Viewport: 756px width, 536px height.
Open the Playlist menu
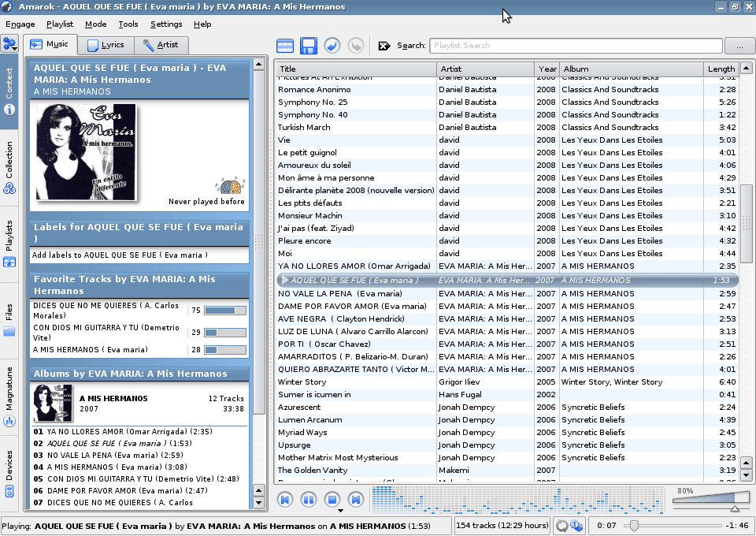[60, 24]
